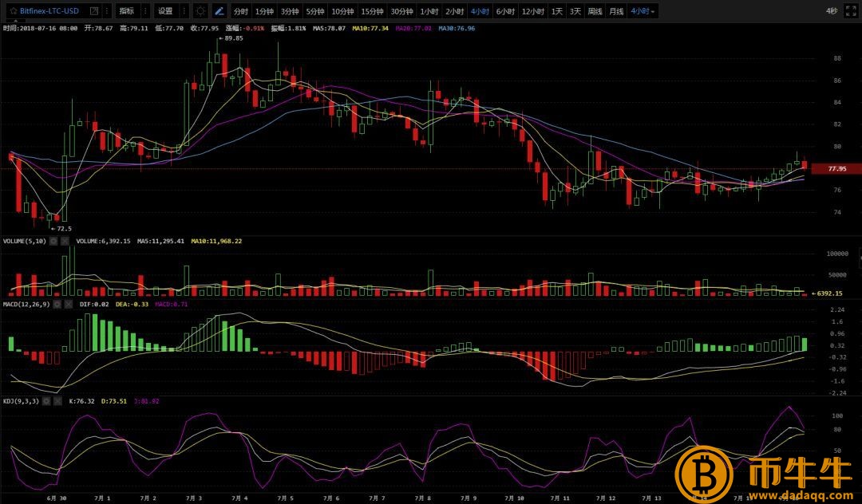Switch to 月线 monthly chart
This screenshot has height=504, width=862.
click(x=616, y=11)
